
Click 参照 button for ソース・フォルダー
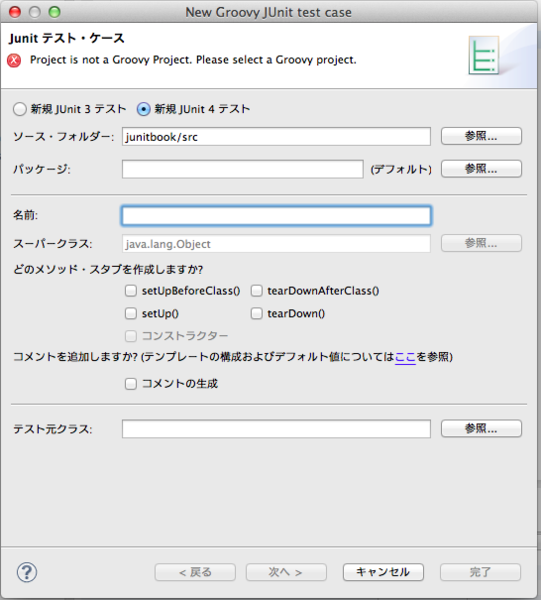pyautogui.click(x=481, y=136)
